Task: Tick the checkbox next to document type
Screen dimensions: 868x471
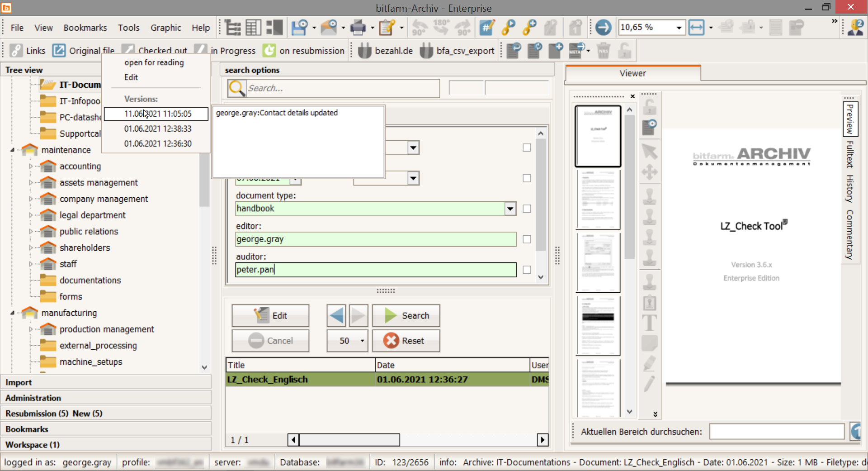Action: 527,209
